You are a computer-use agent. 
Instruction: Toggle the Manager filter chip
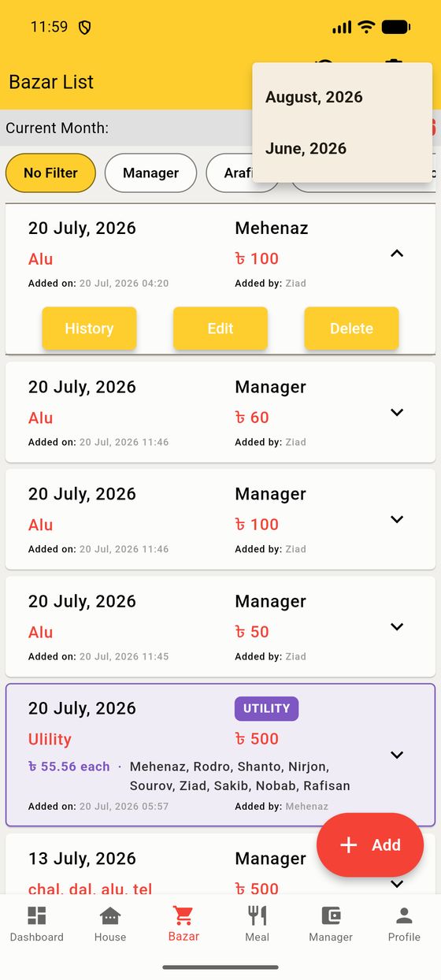click(150, 173)
